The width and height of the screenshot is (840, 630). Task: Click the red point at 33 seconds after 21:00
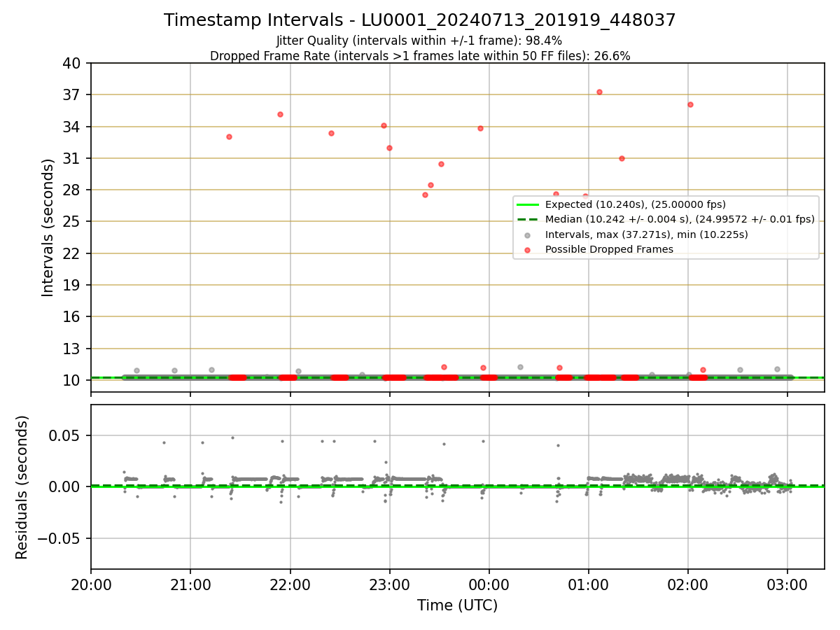229,136
